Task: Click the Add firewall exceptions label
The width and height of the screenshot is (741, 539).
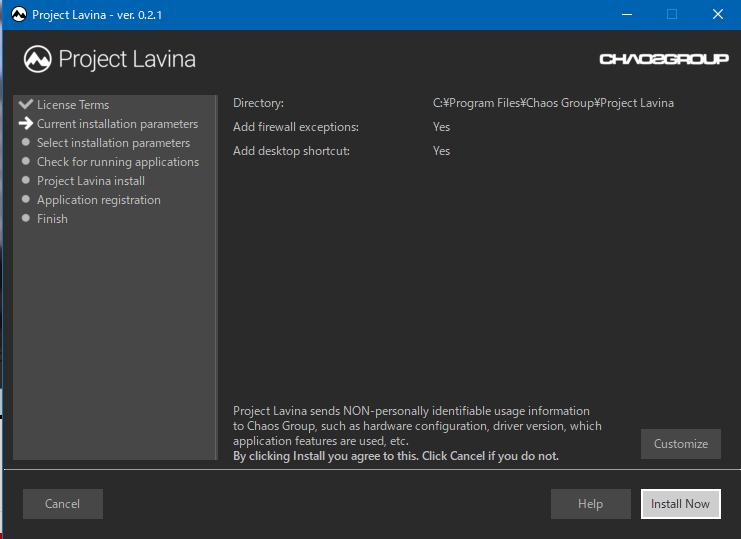Action: click(296, 127)
